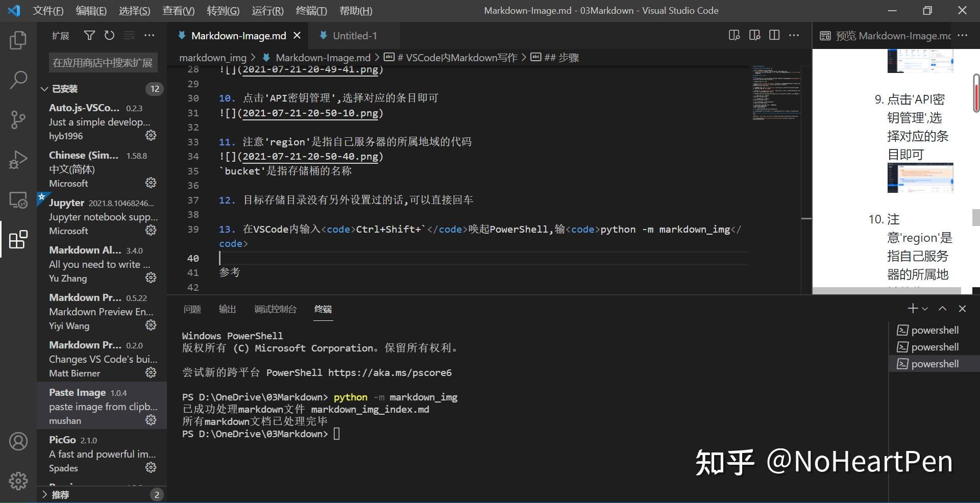Open the terminal profile dropdown arrow
Image resolution: width=980 pixels, height=503 pixels.
[925, 308]
